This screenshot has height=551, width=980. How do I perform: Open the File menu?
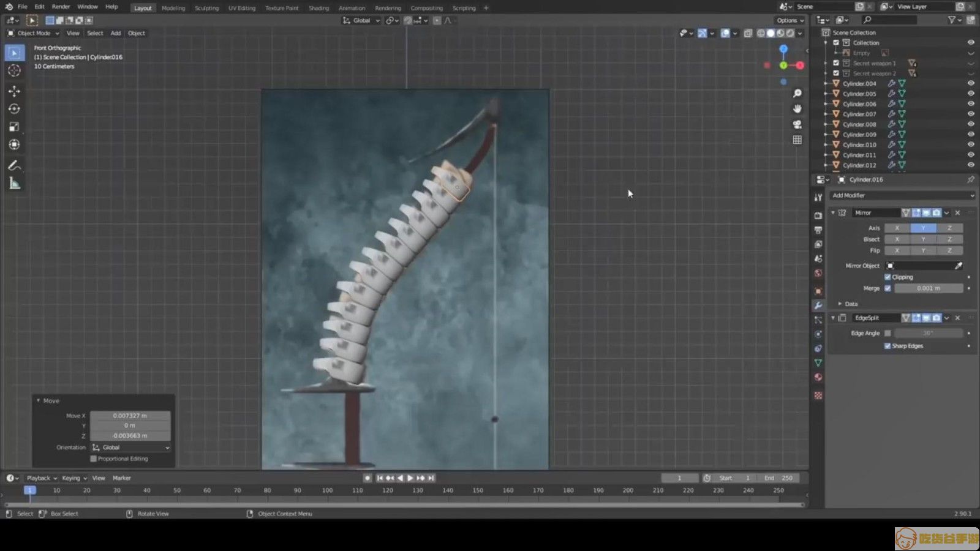23,7
